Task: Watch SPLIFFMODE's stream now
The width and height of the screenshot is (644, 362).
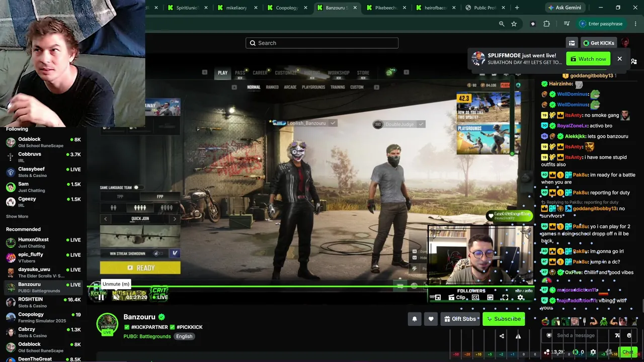Action: pyautogui.click(x=588, y=59)
